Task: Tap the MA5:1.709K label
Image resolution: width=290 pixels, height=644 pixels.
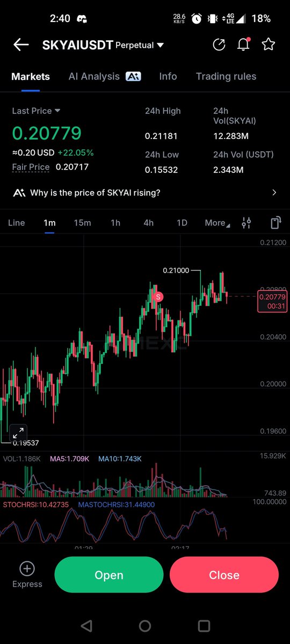Action: pyautogui.click(x=71, y=459)
